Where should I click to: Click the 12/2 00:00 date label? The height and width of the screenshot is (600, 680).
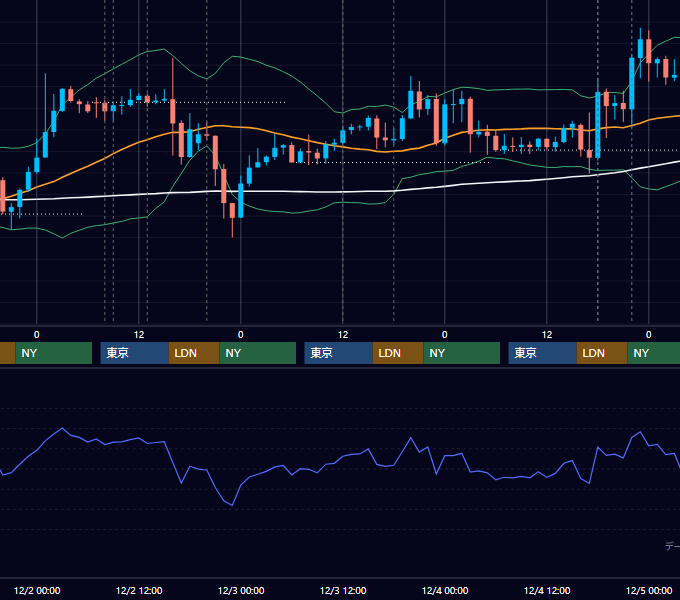point(37,590)
